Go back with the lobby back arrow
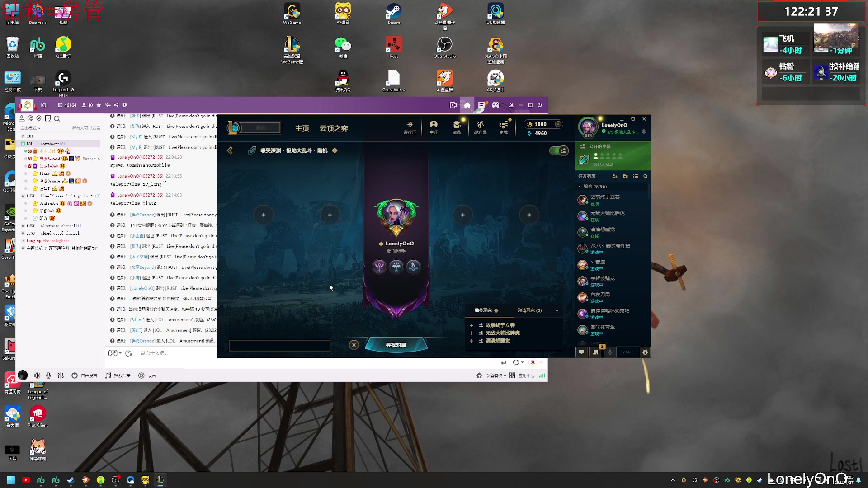The width and height of the screenshot is (868, 488). [x=230, y=150]
